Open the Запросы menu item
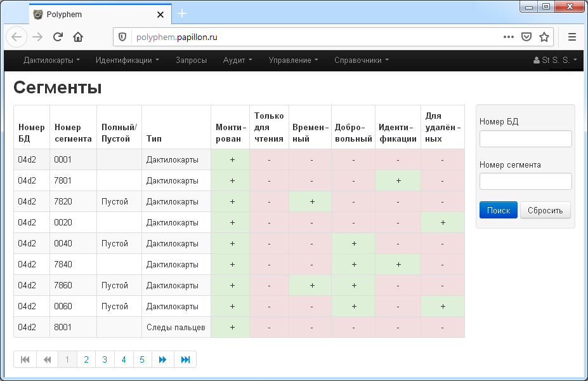 (191, 60)
